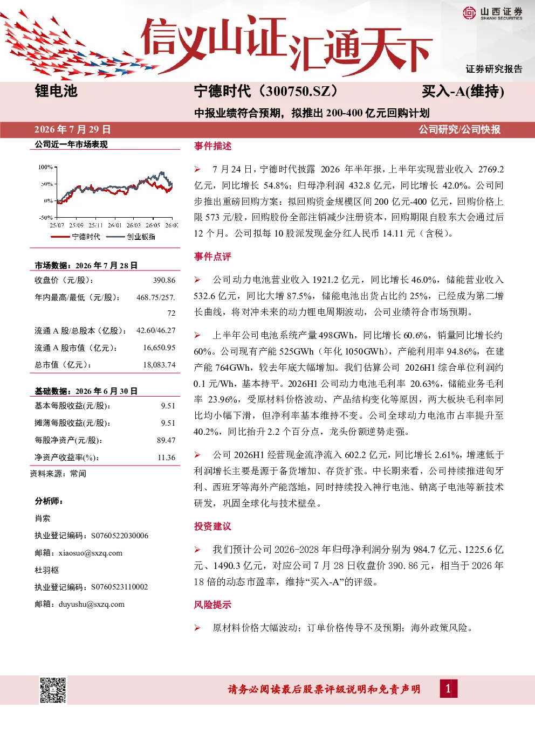This screenshot has height=756, width=535.
Task: Click the email xiaosuo@sxzq.com
Action: coord(91,553)
